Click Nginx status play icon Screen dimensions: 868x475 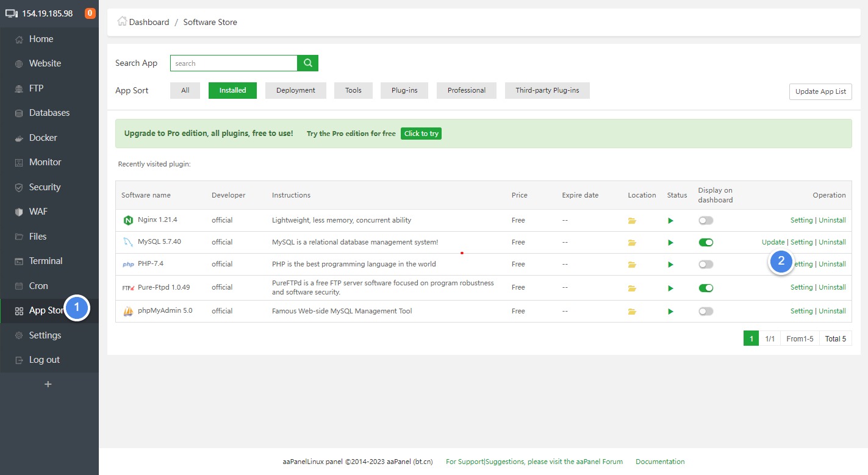pos(670,221)
